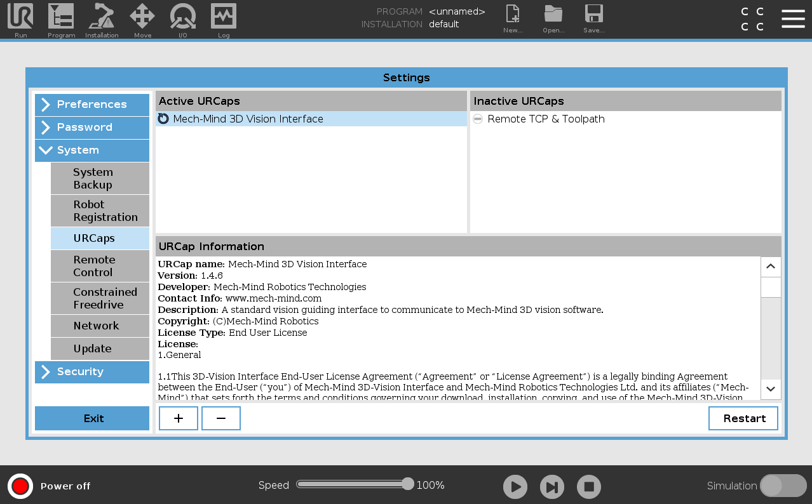Open Remote Control settings
The height and width of the screenshot is (504, 812).
tap(100, 266)
